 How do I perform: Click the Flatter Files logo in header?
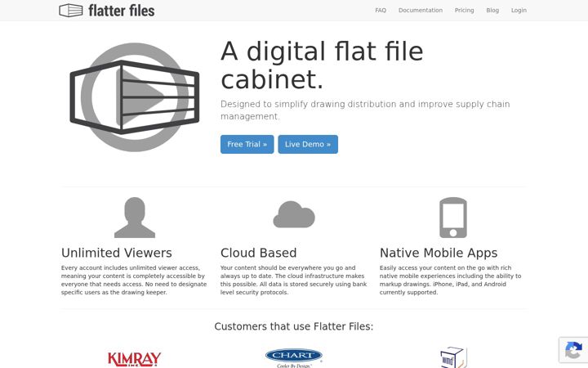[x=107, y=11]
